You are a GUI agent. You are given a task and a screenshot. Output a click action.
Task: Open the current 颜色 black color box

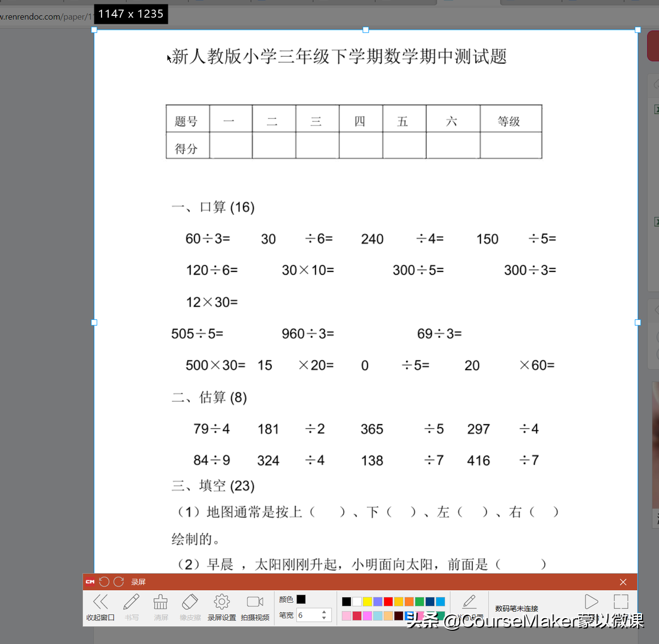coord(301,599)
